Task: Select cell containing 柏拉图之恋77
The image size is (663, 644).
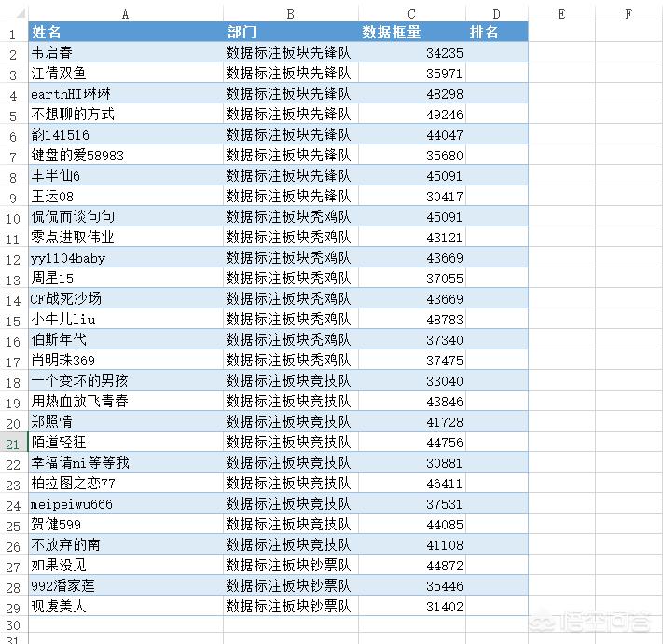Action: pos(126,483)
